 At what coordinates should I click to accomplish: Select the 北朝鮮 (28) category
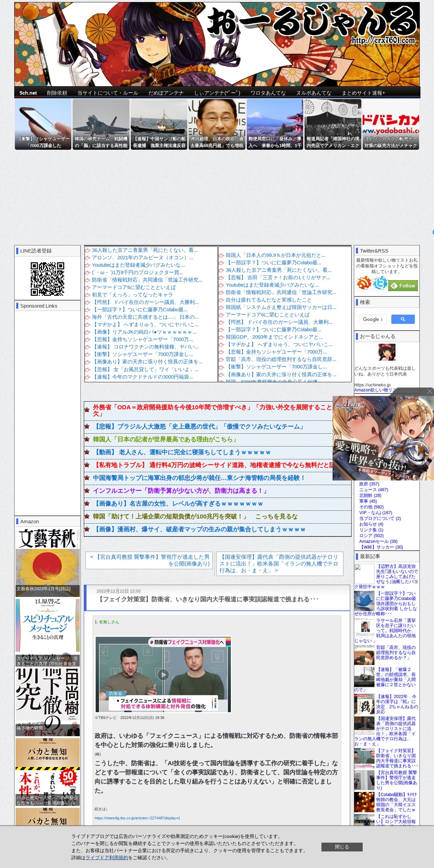[x=370, y=496]
